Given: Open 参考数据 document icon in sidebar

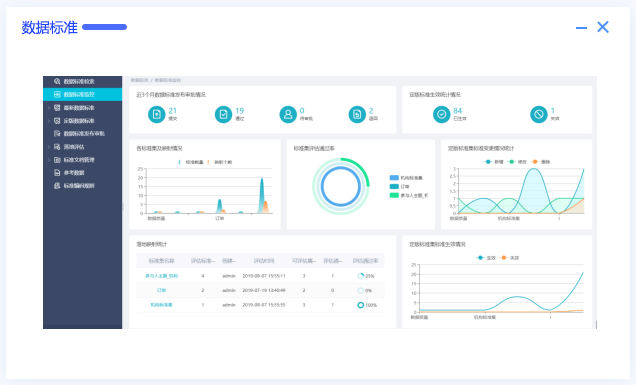Looking at the screenshot, I should click(57, 173).
